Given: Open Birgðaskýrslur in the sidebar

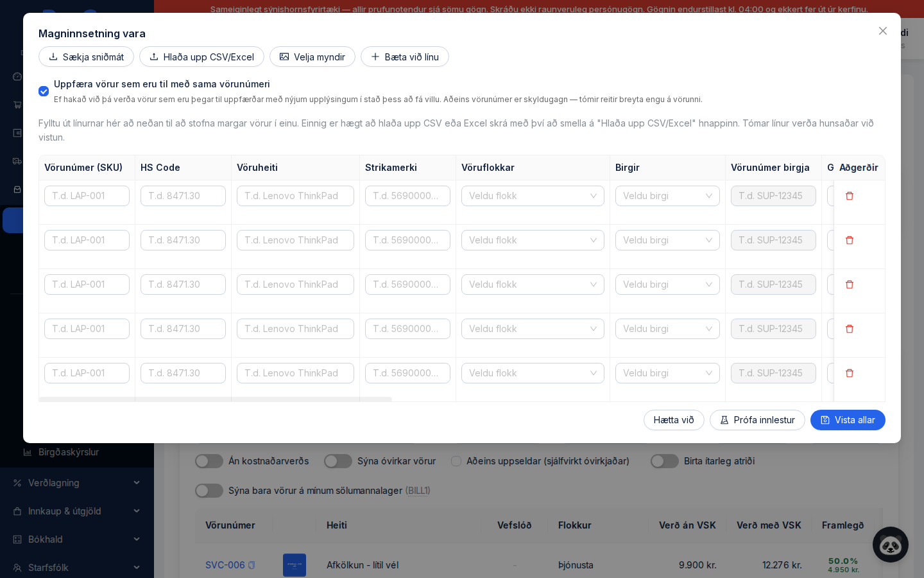Looking at the screenshot, I should point(69,452).
